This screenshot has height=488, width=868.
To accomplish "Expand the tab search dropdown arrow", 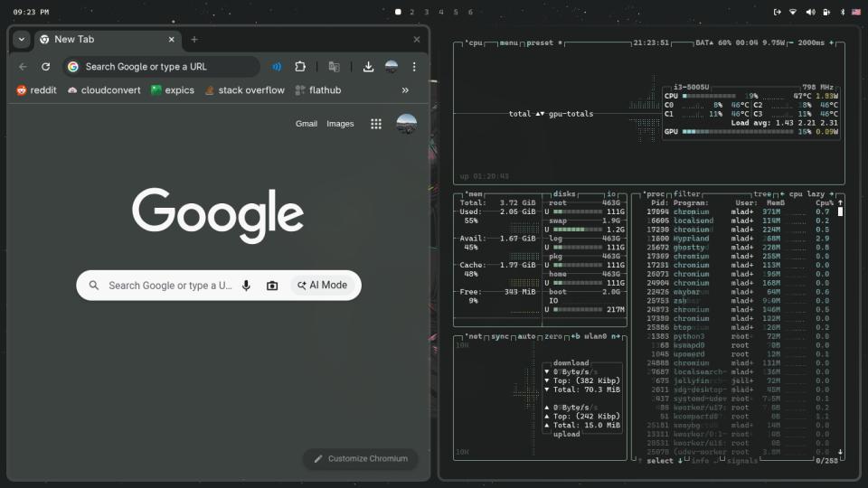I will (x=22, y=40).
